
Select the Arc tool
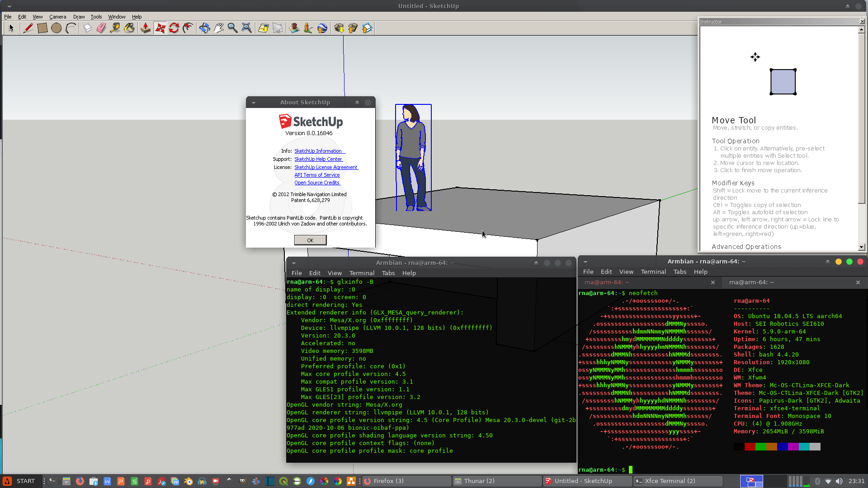pos(71,28)
